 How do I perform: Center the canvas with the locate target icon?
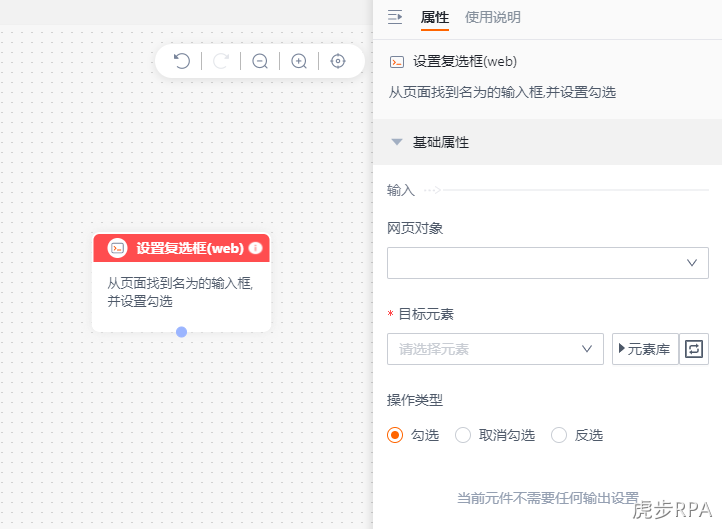(x=338, y=61)
